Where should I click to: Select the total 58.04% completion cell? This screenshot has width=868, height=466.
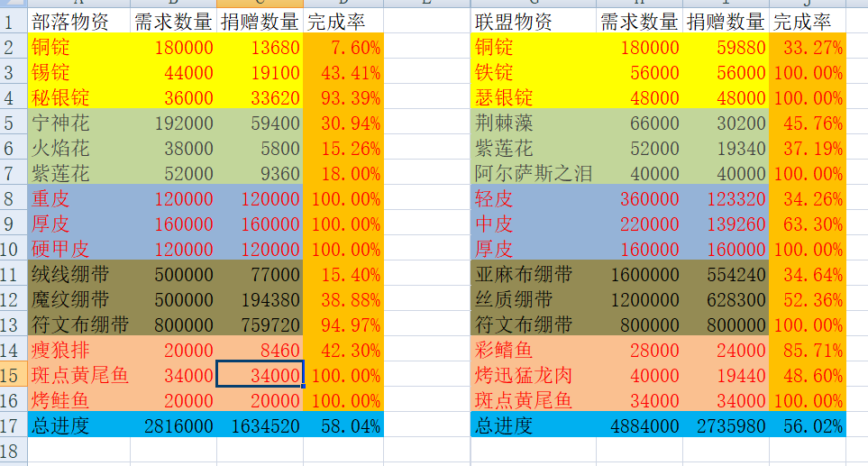[343, 425]
